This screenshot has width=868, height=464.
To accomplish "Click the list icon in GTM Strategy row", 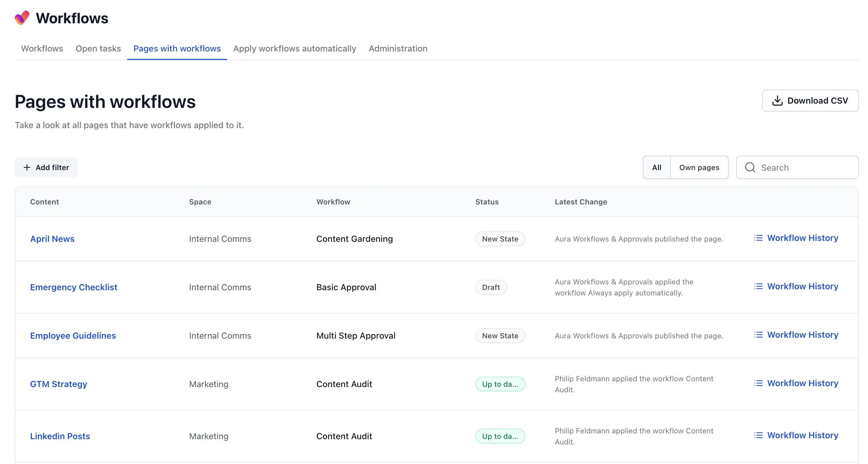I will [758, 383].
